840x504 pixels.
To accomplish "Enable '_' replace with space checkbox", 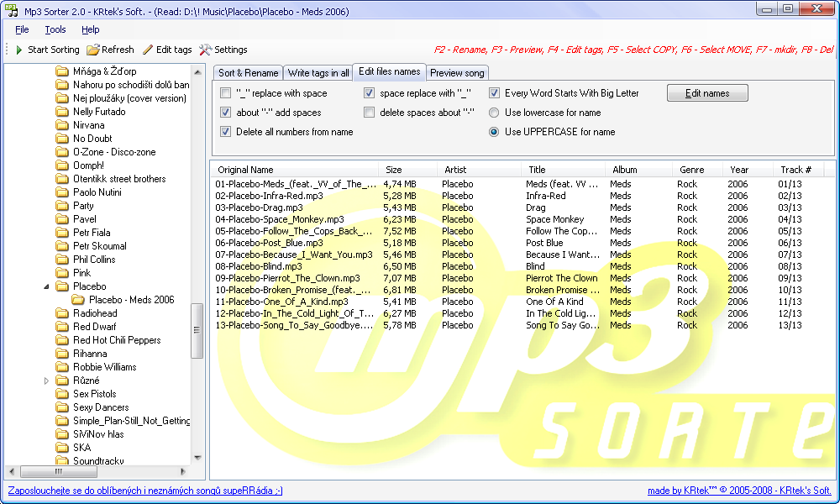I will pyautogui.click(x=225, y=93).
